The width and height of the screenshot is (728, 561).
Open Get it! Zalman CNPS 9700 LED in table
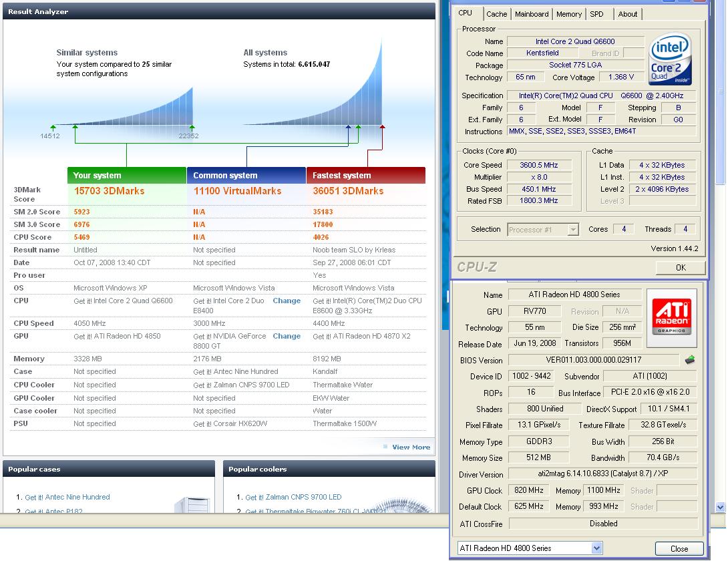click(241, 385)
